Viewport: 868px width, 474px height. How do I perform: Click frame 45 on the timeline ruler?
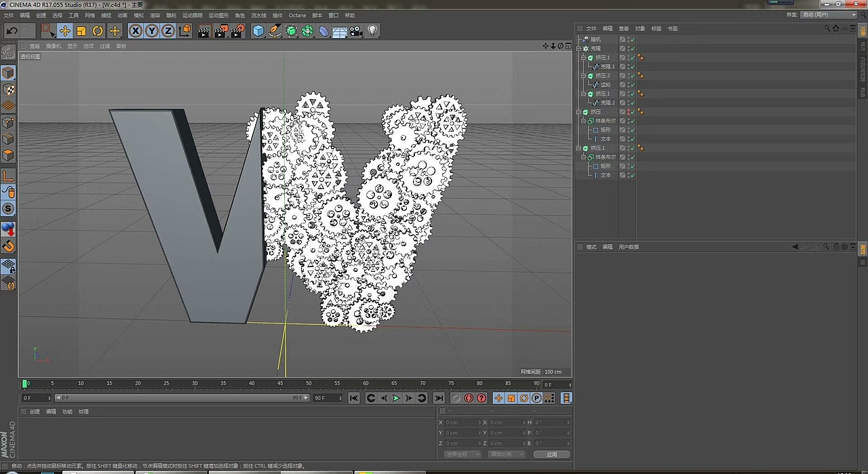280,383
